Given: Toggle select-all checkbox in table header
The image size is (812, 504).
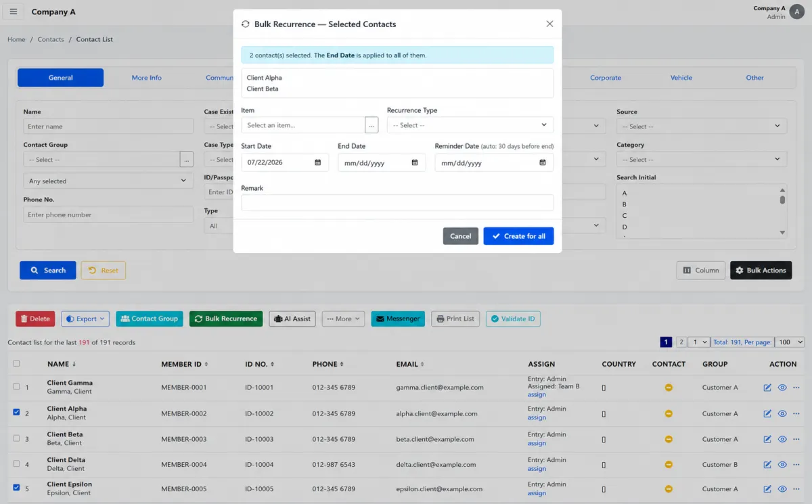Looking at the screenshot, I should (16, 363).
